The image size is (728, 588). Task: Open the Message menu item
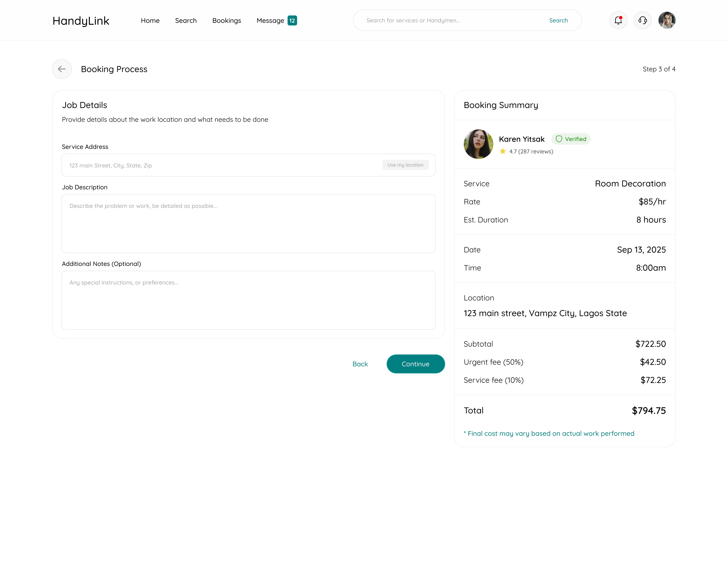(x=270, y=21)
